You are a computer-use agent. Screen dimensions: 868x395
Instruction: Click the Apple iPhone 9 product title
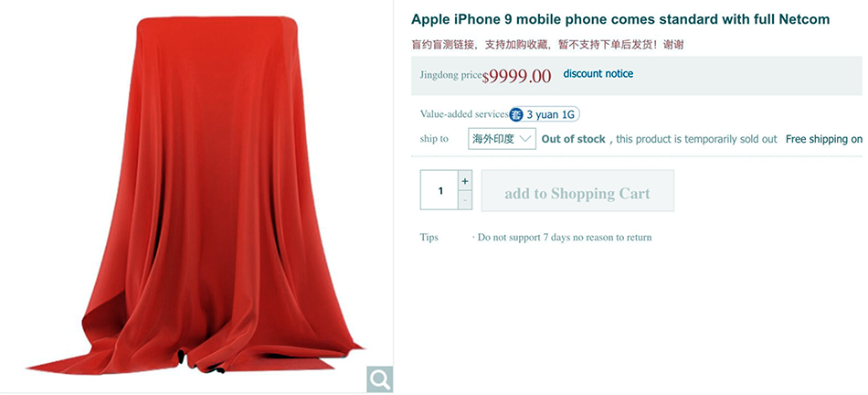click(x=620, y=20)
